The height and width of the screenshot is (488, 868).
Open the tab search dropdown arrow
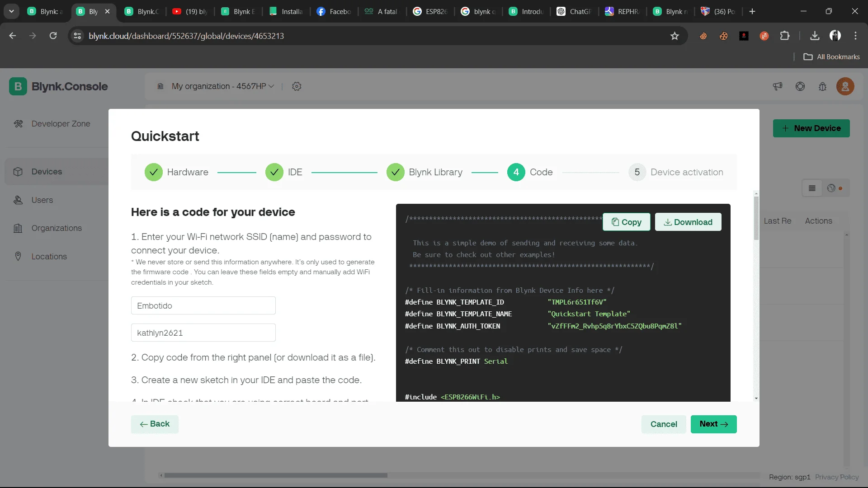click(x=12, y=11)
